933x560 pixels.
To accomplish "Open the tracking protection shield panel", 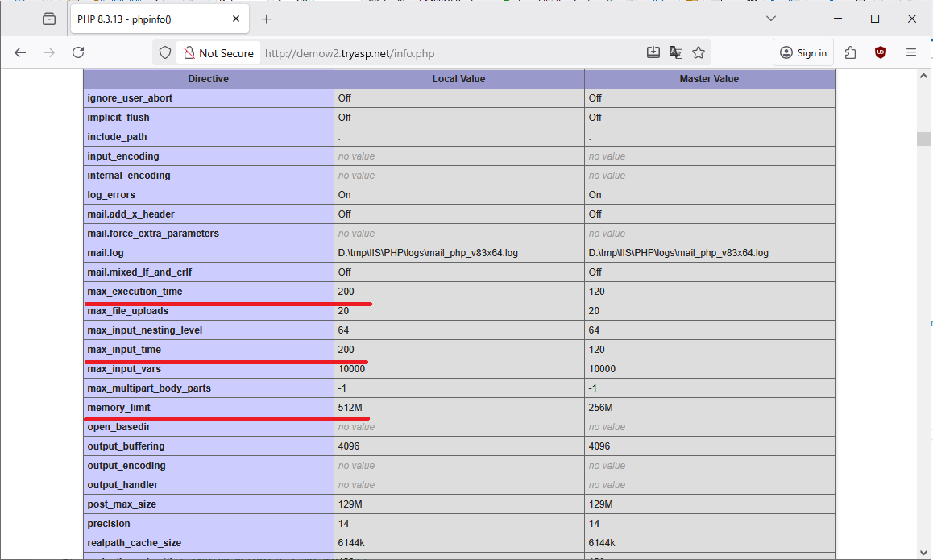I will [x=165, y=53].
